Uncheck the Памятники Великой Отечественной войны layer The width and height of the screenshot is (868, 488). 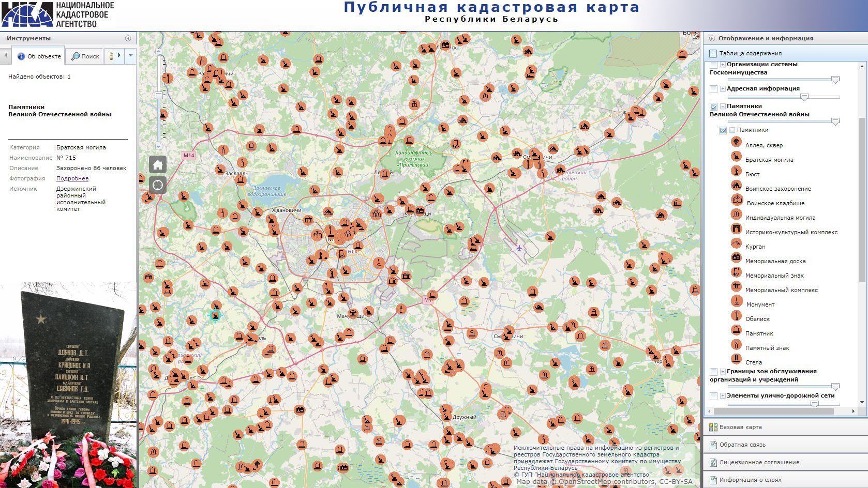[714, 106]
